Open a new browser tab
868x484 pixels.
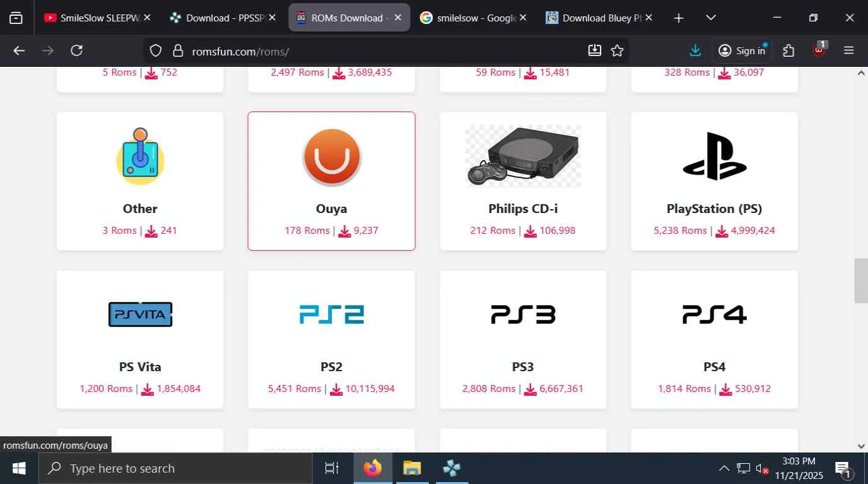click(x=679, y=18)
